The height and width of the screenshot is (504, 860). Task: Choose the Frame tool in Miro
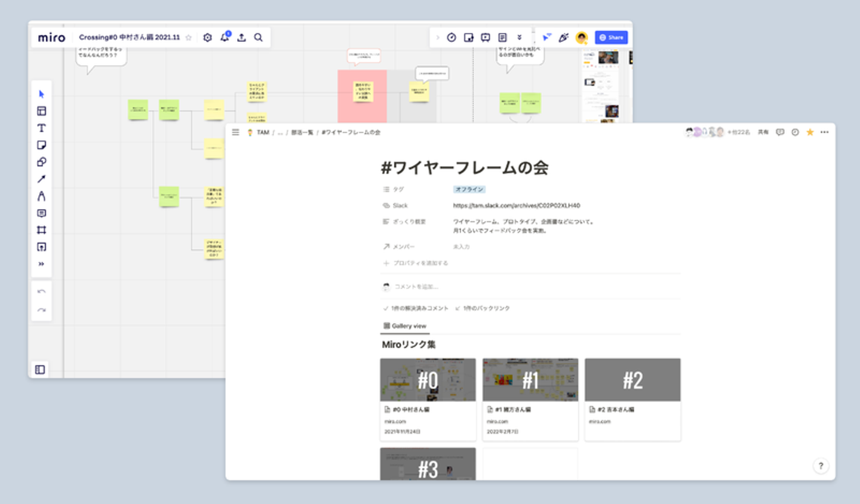coord(41,230)
